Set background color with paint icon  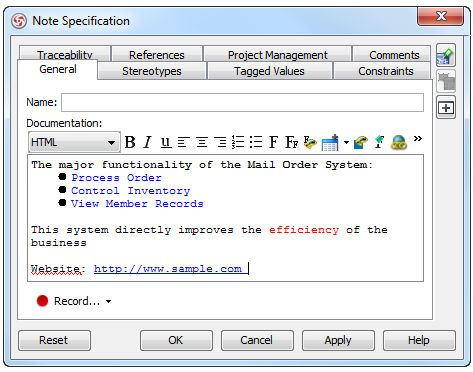click(x=361, y=142)
